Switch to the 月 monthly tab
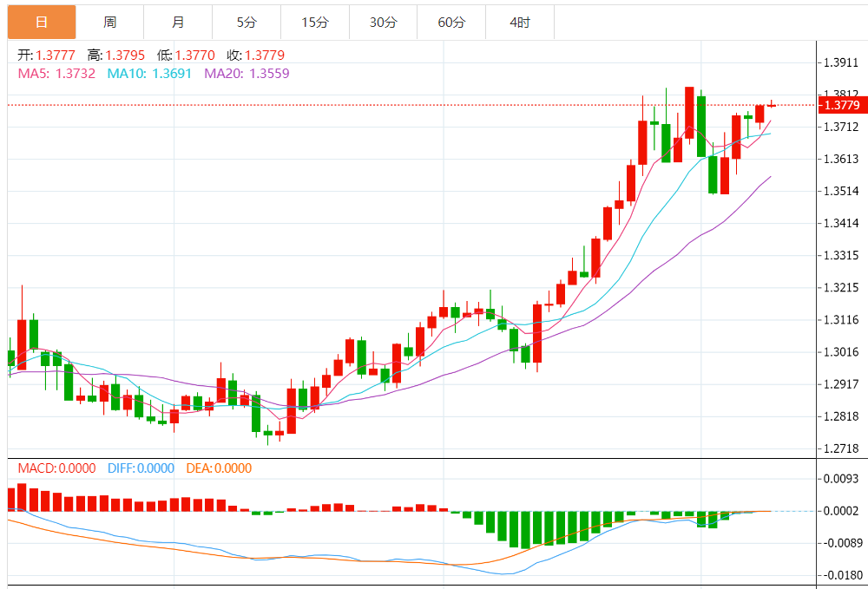Image resolution: width=868 pixels, height=589 pixels. [x=178, y=23]
